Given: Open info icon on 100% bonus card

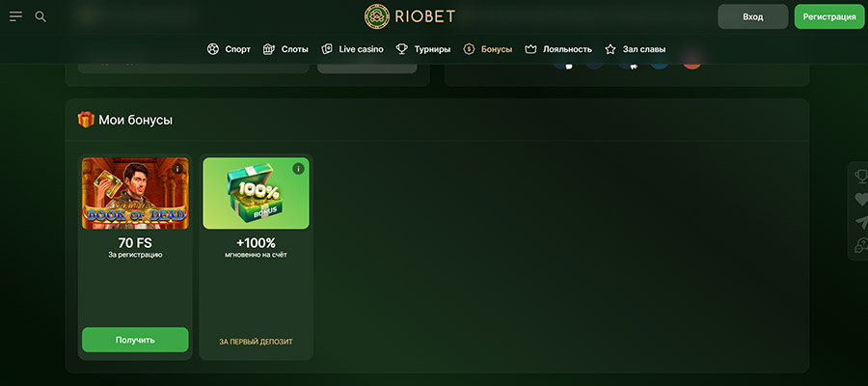Looking at the screenshot, I should [x=298, y=168].
